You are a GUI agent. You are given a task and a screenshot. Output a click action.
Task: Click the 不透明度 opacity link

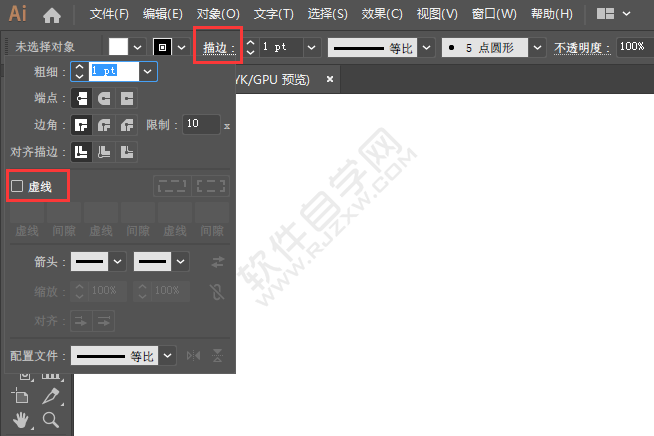click(x=582, y=48)
